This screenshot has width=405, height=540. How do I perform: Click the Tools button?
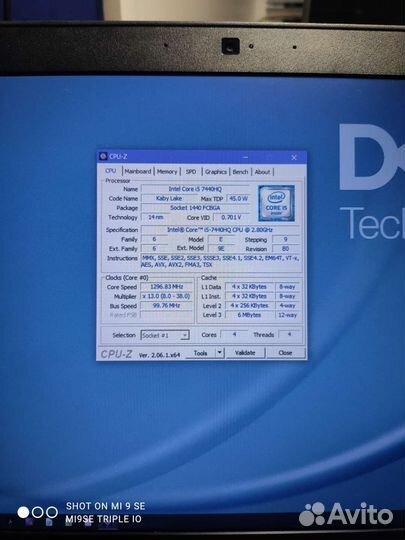[200, 353]
